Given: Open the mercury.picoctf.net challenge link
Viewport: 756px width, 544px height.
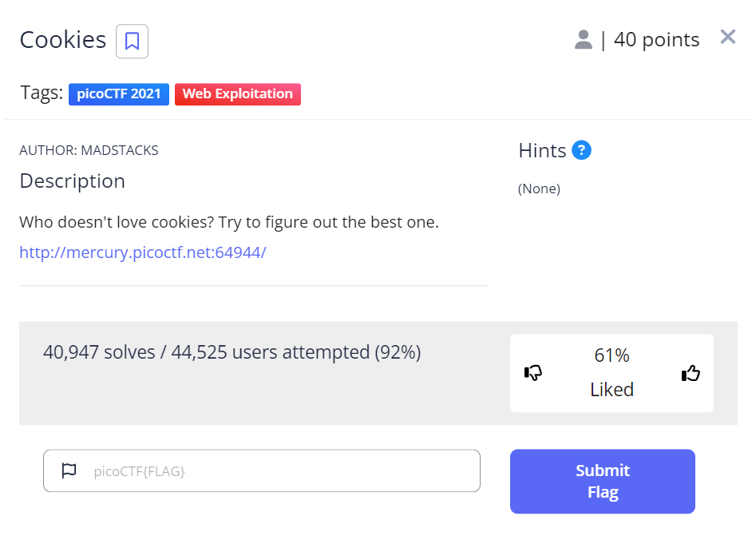Looking at the screenshot, I should pyautogui.click(x=143, y=252).
